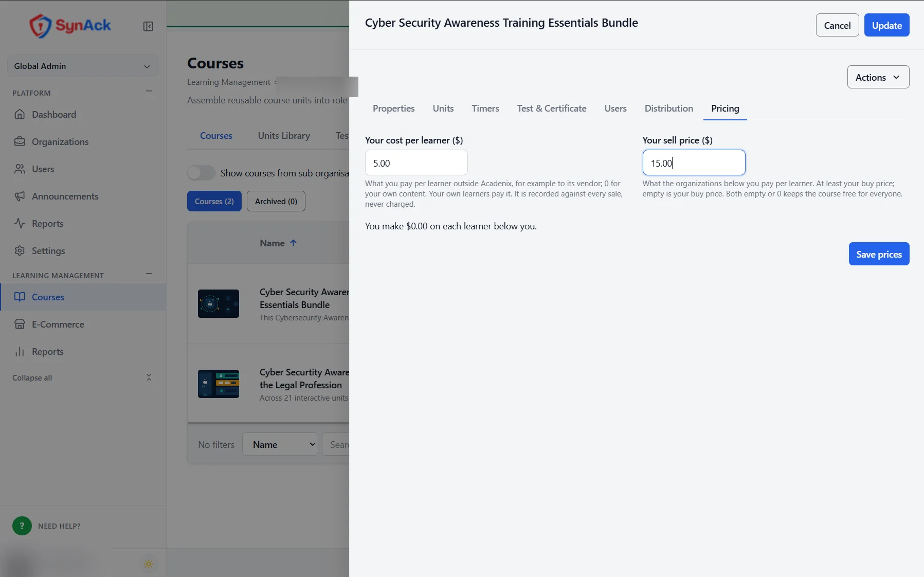The image size is (924, 577).
Task: Open Organizations briefcase icon
Action: tap(20, 141)
